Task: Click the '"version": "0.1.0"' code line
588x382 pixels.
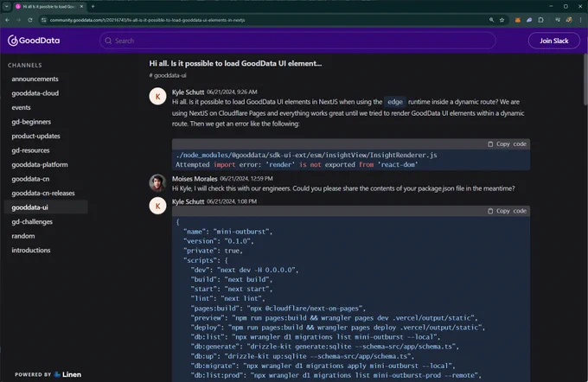Action: pos(218,241)
